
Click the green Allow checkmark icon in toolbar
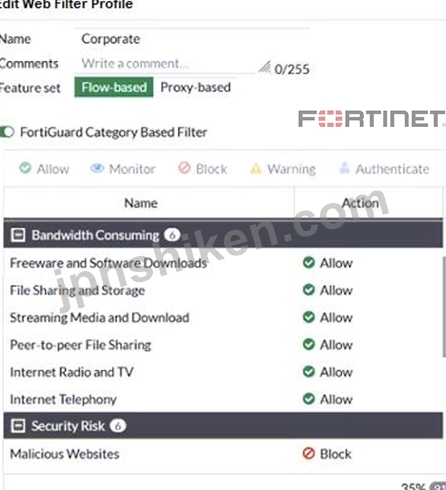pyautogui.click(x=25, y=168)
